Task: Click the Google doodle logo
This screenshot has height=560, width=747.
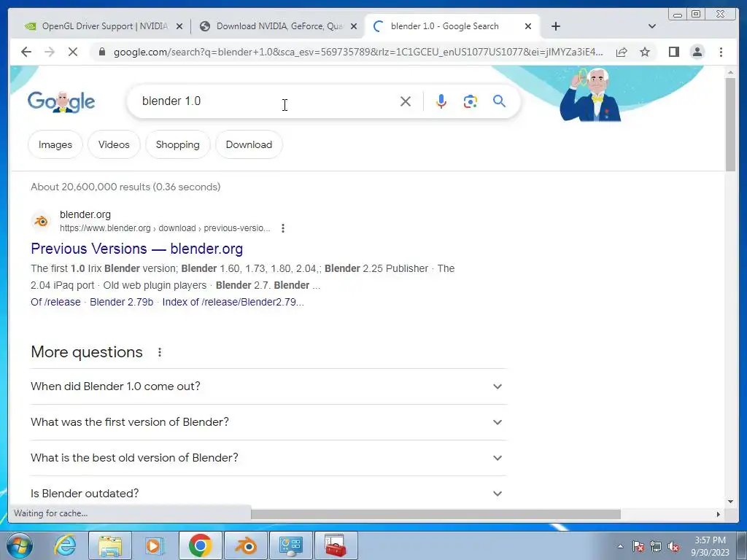Action: 61,101
